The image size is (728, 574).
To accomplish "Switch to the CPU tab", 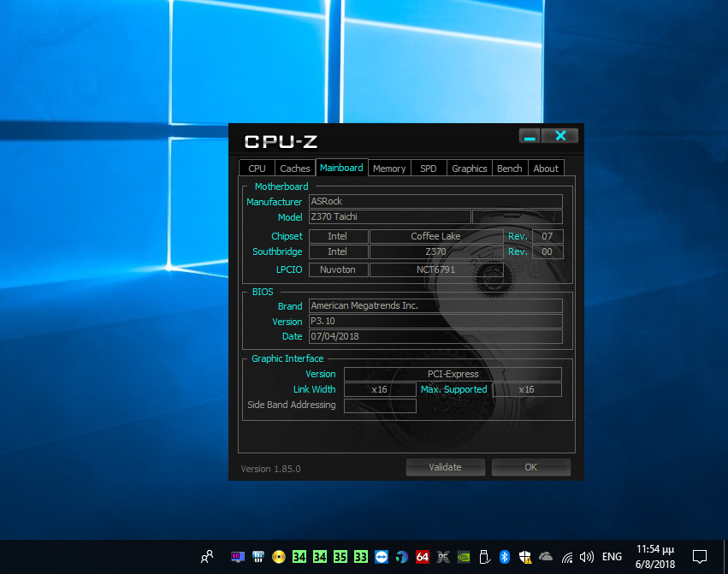I will point(257,169).
